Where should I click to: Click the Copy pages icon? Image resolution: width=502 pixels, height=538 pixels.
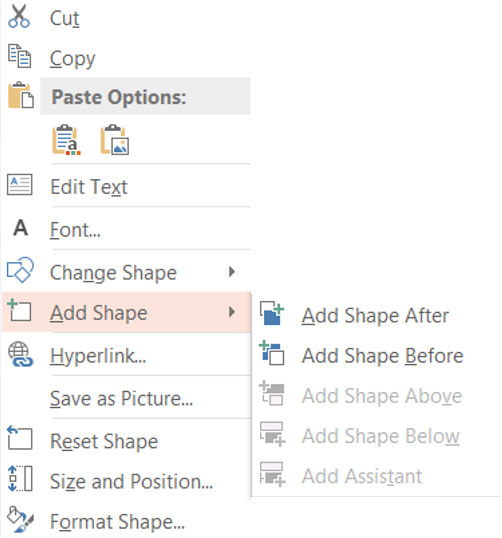click(x=20, y=56)
